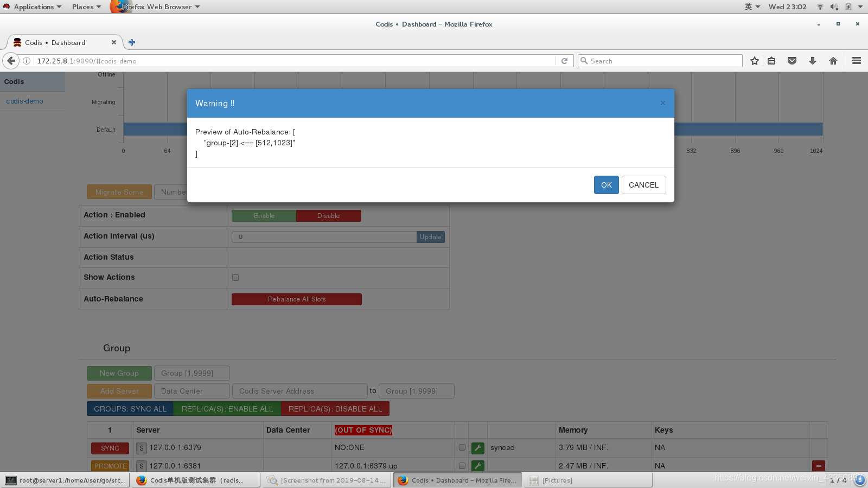The height and width of the screenshot is (488, 868).
Task: Minimize the Firefox window
Action: [x=819, y=24]
